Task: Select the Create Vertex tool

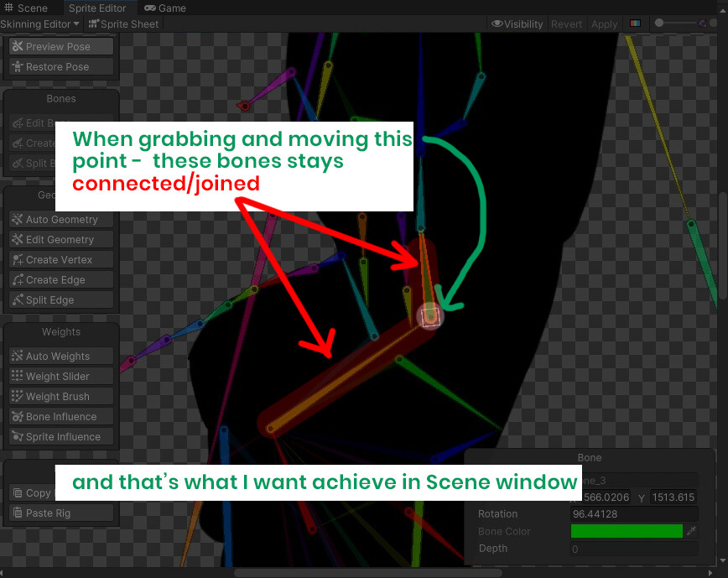Action: pyautogui.click(x=60, y=259)
